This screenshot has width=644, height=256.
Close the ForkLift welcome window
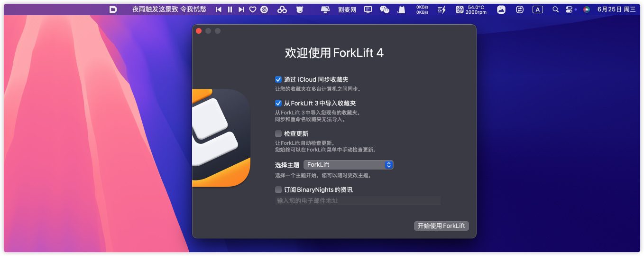199,31
